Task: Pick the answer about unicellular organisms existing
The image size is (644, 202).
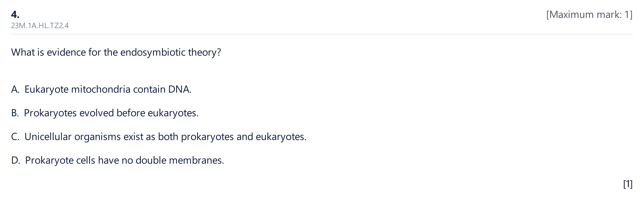Action: 165,137
